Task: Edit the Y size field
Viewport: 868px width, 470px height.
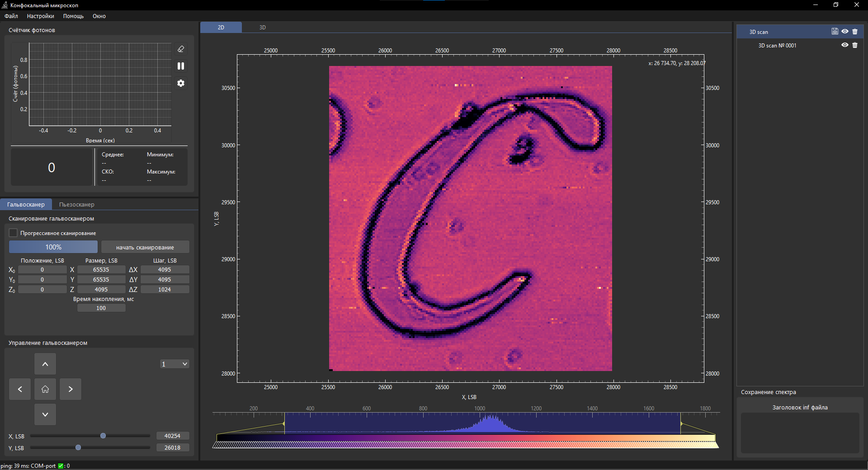Action: (101, 280)
